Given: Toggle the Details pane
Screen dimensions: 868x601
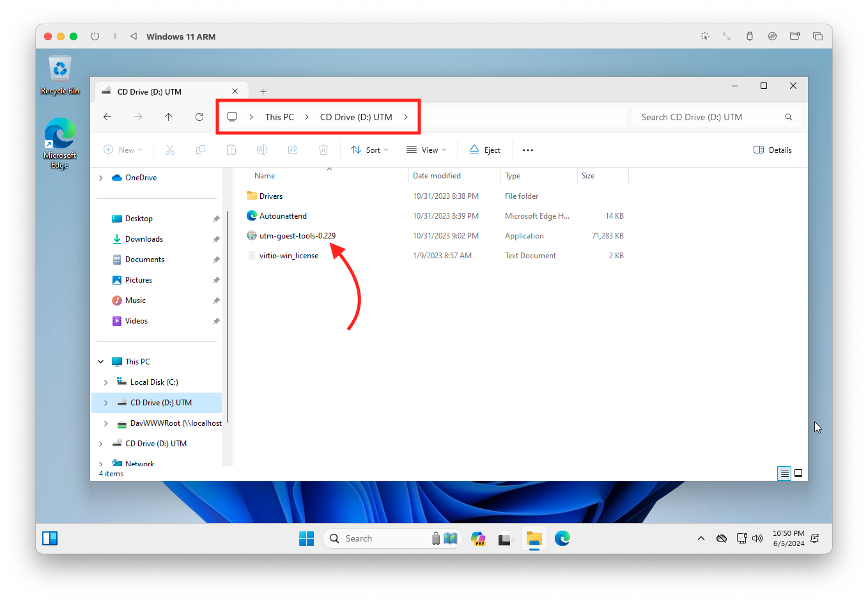Looking at the screenshot, I should [773, 150].
